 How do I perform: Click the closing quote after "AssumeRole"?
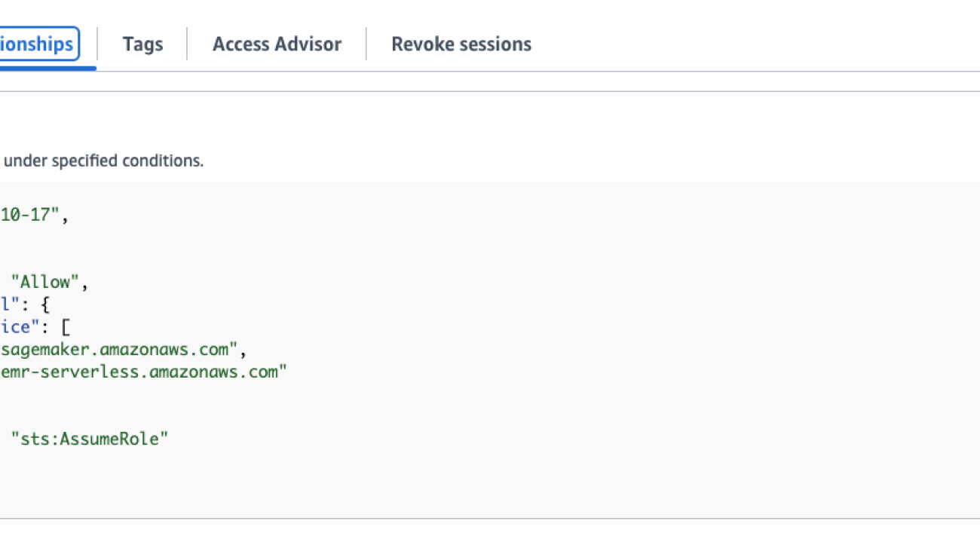coord(164,439)
